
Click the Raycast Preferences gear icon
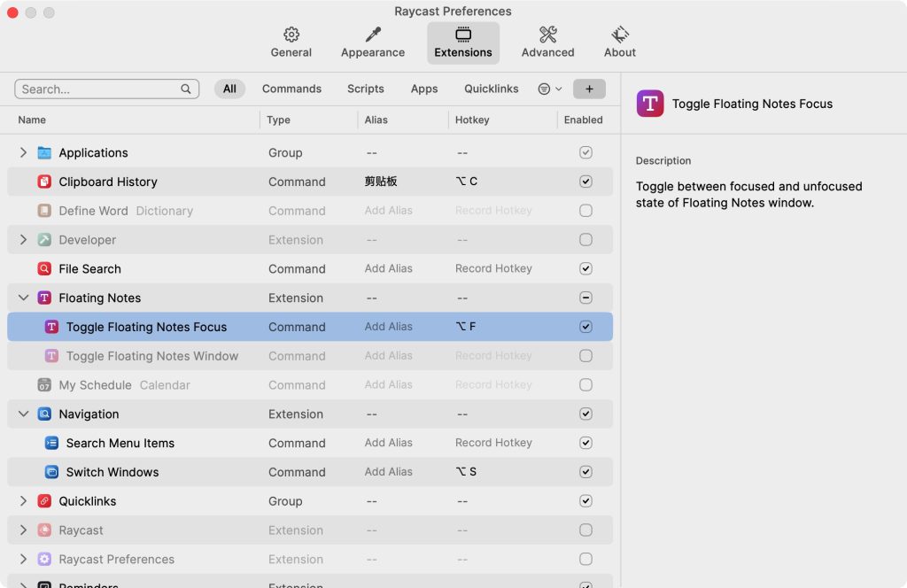coord(44,559)
